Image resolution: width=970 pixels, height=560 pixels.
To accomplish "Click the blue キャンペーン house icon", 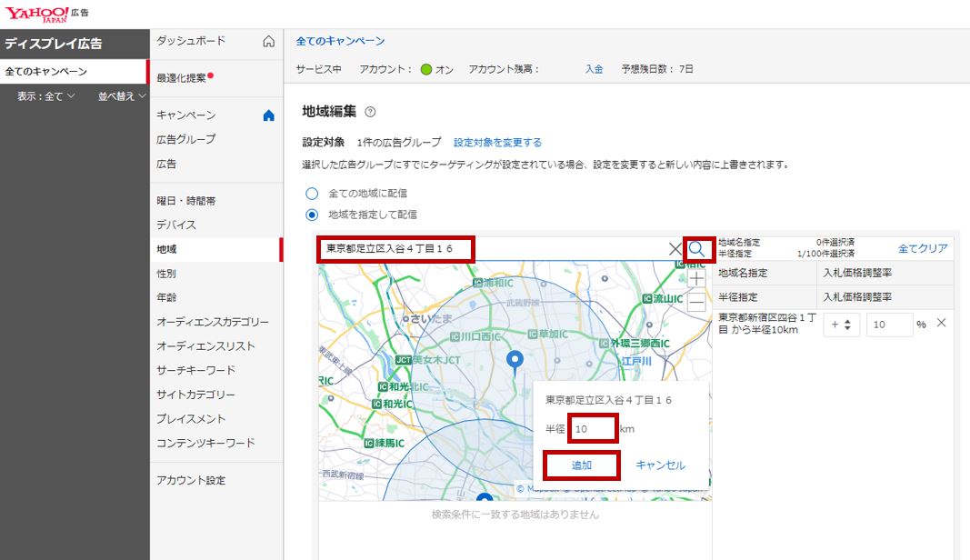I will (x=268, y=115).
